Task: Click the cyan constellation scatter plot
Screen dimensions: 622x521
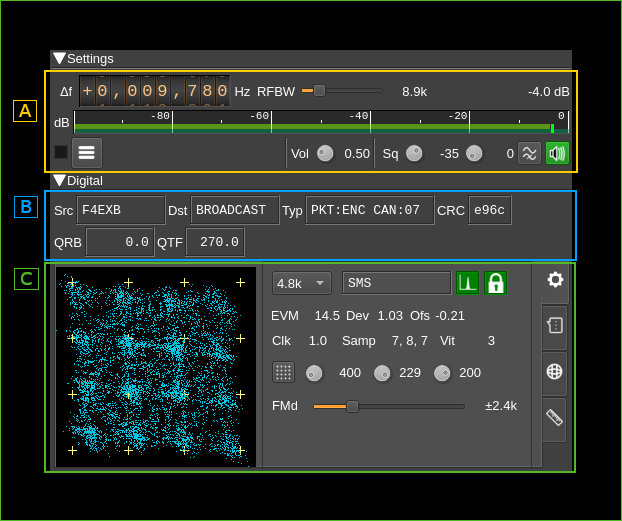Action: pos(156,367)
